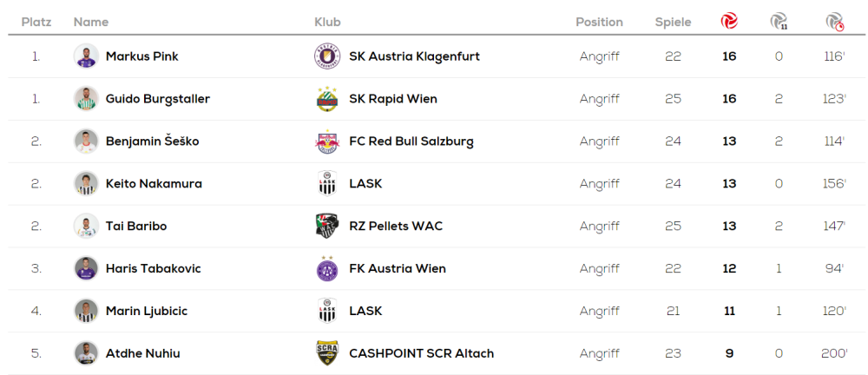Follow the CASHPOINT SCR Altach club name link
Viewport: 868px width, 375px height.
click(x=421, y=353)
